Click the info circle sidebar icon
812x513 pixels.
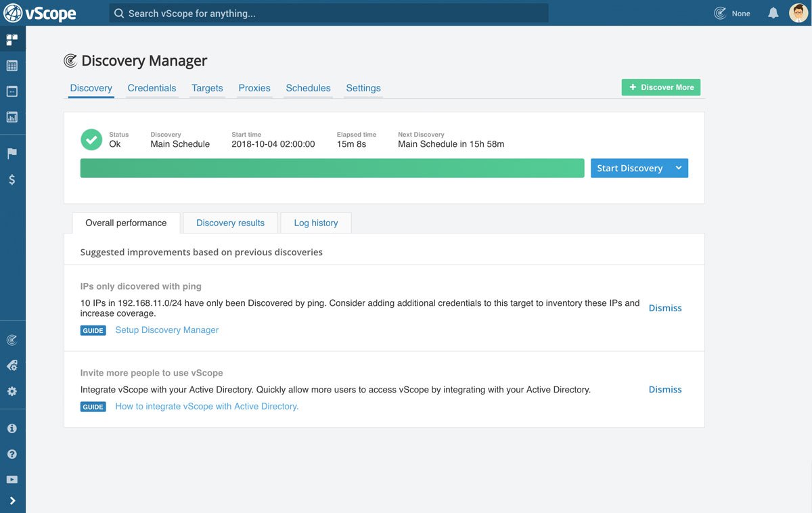pos(12,428)
